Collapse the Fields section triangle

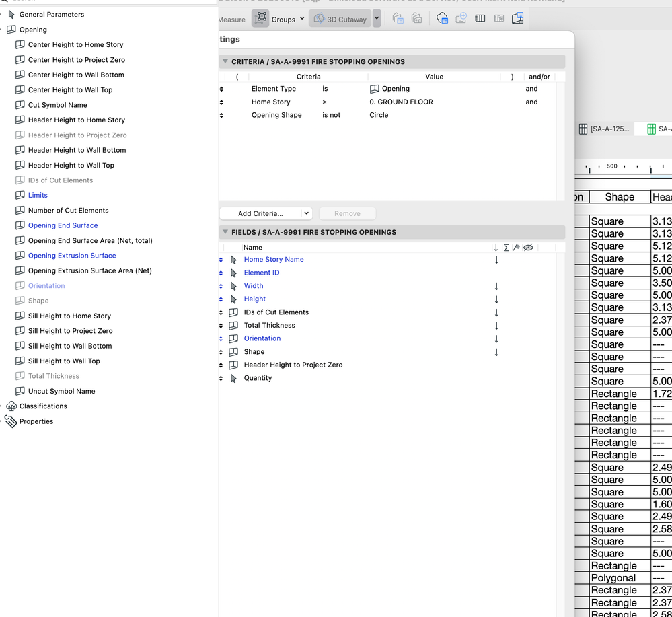(x=225, y=232)
